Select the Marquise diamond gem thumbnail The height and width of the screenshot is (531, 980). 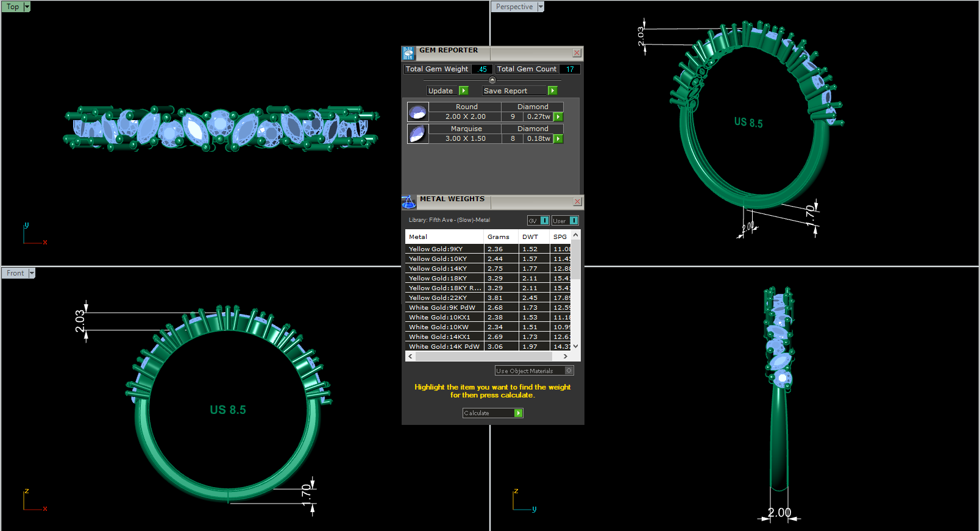pyautogui.click(x=417, y=134)
